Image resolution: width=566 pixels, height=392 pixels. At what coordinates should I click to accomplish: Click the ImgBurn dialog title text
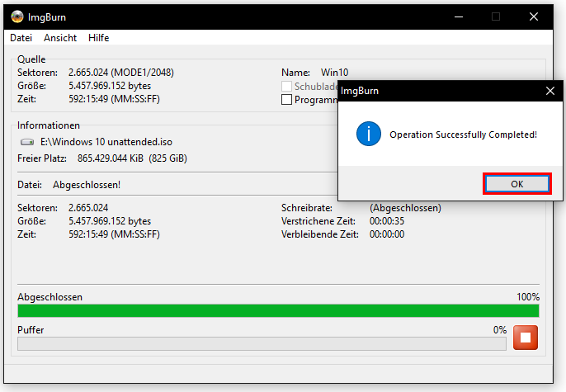(x=360, y=91)
